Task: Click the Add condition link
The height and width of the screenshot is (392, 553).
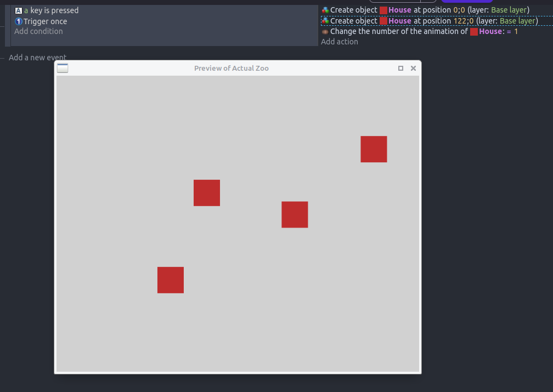Action: tap(38, 31)
